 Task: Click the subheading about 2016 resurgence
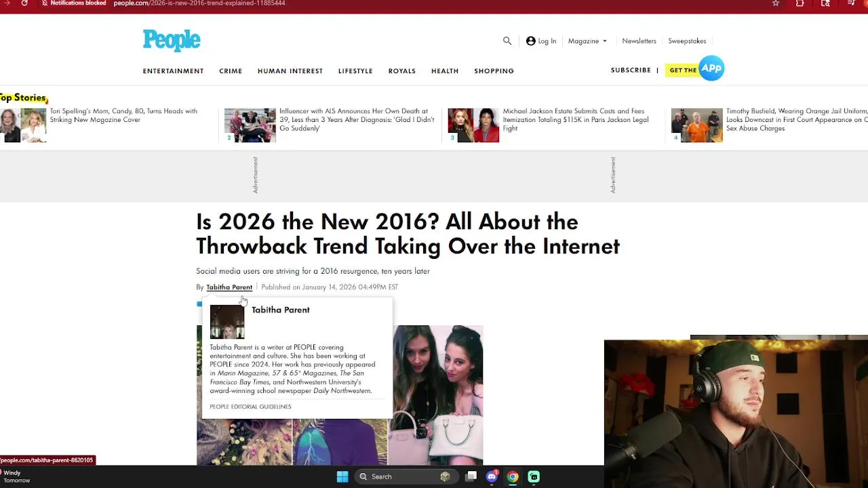(313, 271)
